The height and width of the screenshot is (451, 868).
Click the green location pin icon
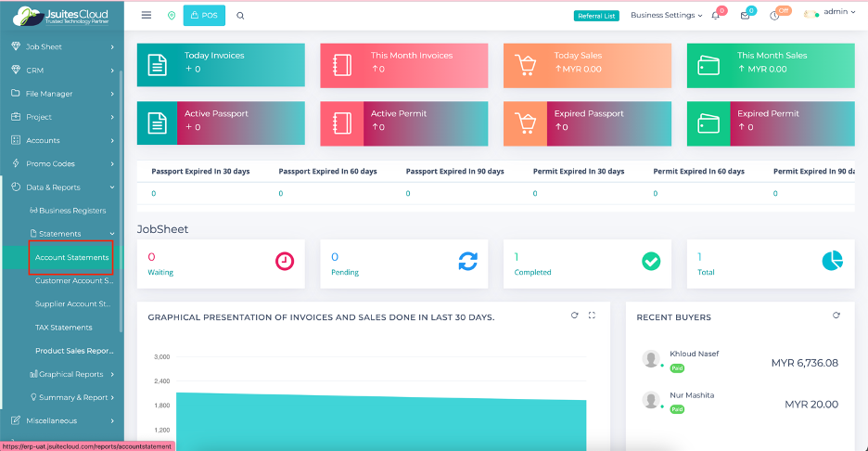[171, 16]
